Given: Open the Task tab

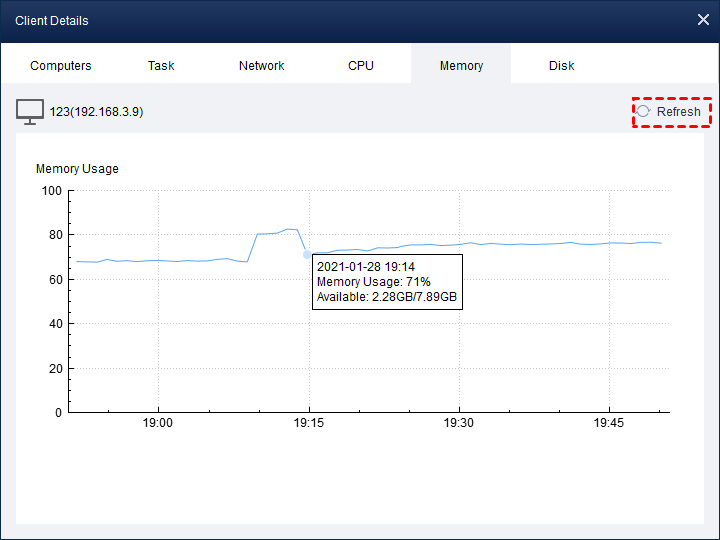Looking at the screenshot, I should tap(161, 66).
